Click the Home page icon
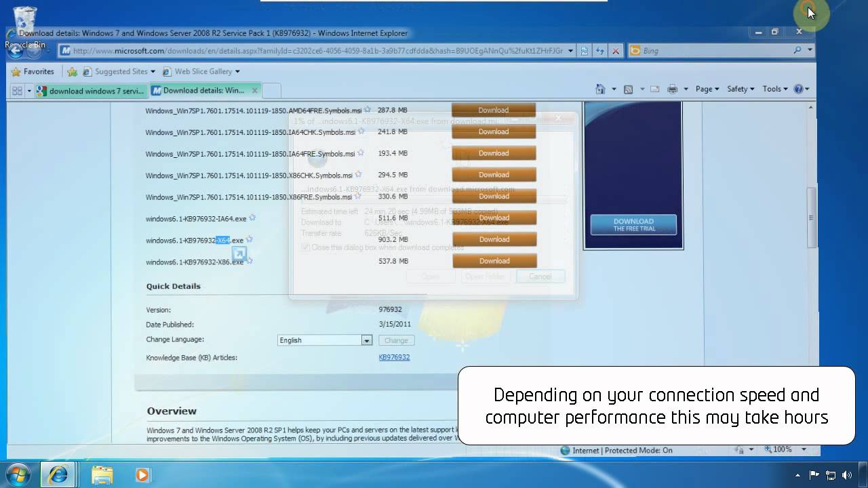The height and width of the screenshot is (488, 868). click(x=600, y=89)
